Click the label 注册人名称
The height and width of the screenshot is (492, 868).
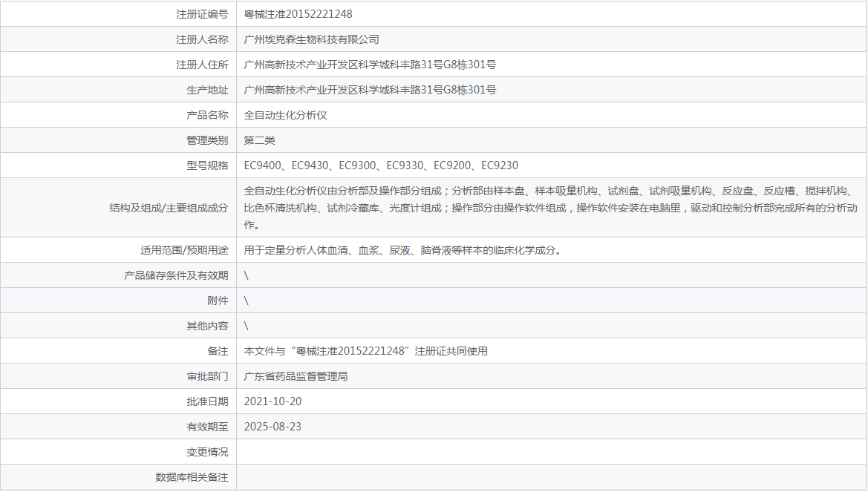[202, 39]
